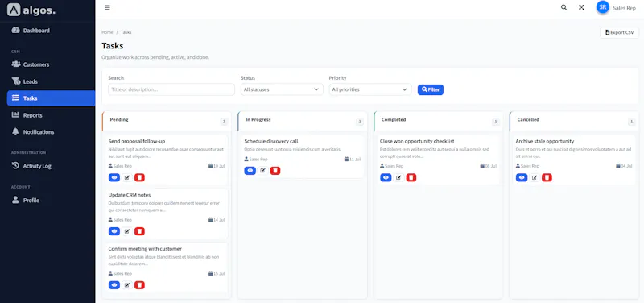The width and height of the screenshot is (644, 303).
Task: Click the 'Update CRM notes' title
Action: click(x=130, y=195)
